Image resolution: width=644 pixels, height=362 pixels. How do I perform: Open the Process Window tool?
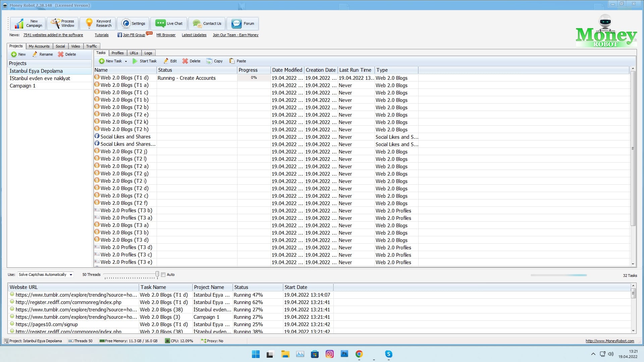point(63,23)
